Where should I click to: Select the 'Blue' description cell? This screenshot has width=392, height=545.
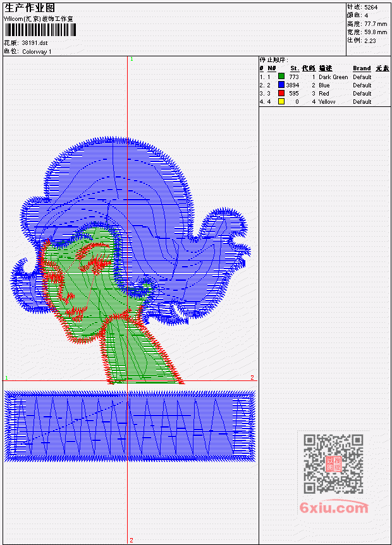[x=324, y=85]
